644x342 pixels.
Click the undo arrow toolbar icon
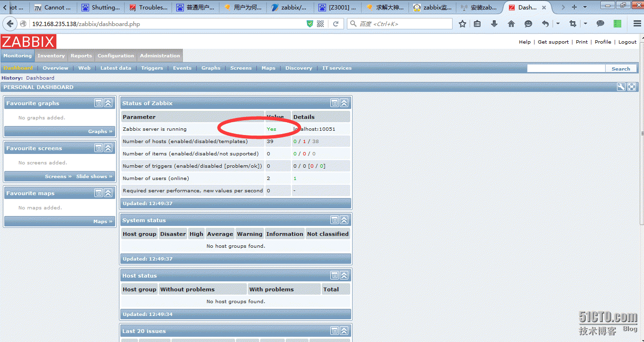545,24
